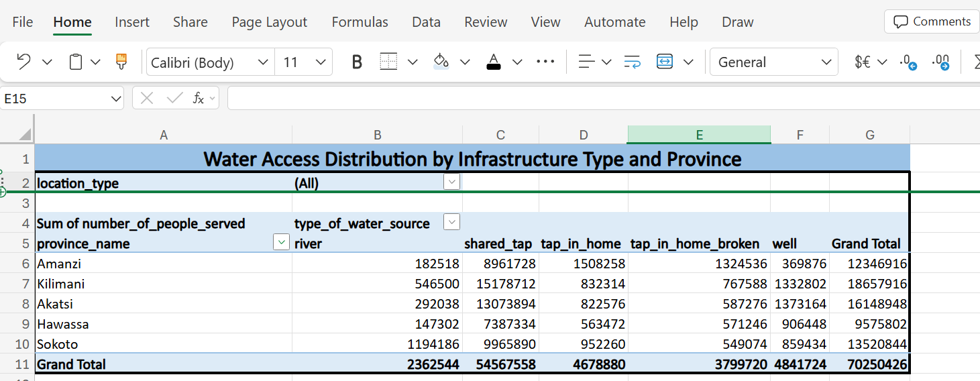Expand the Name Box dropdown arrow

point(115,99)
